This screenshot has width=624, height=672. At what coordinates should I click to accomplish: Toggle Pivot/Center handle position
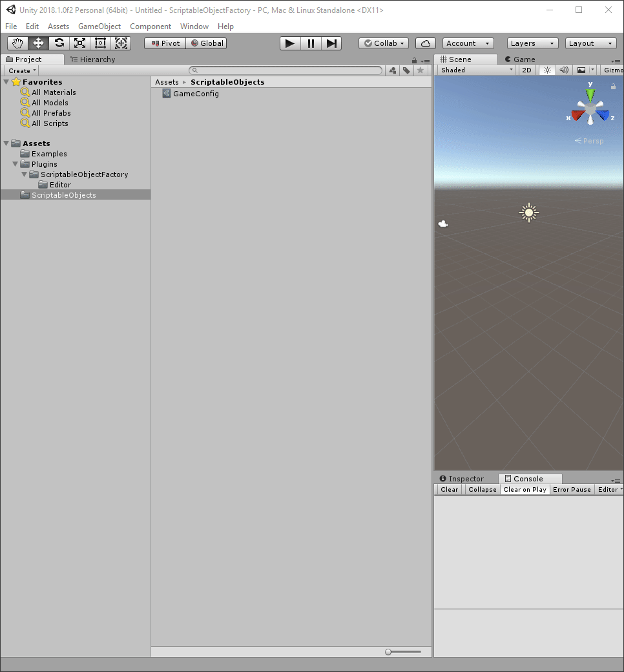tap(165, 43)
